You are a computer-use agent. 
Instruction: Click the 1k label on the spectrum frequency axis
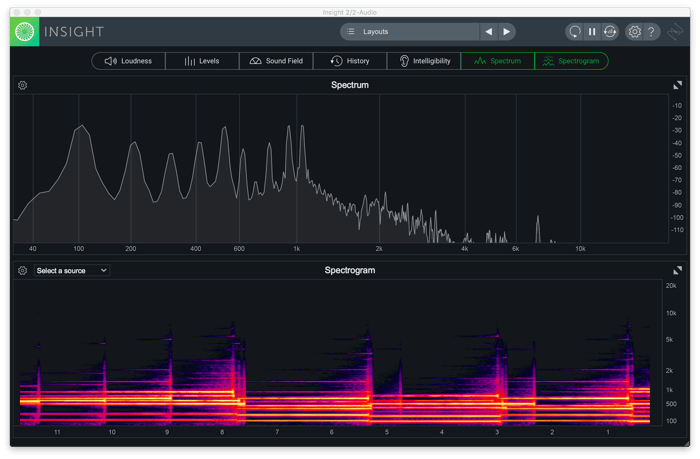pos(297,249)
